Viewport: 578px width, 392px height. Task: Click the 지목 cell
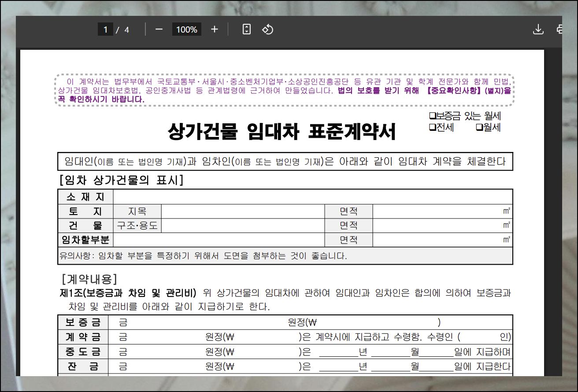coord(137,211)
